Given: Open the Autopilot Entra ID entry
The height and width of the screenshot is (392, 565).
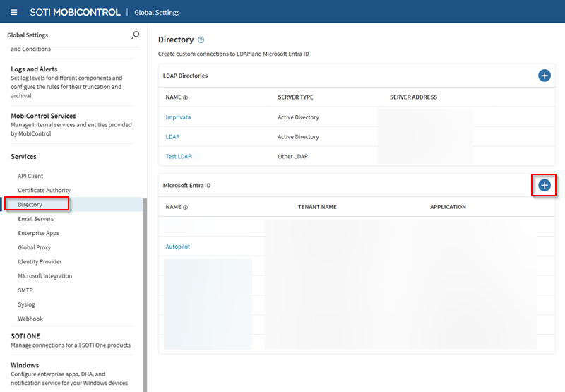Looking at the screenshot, I should (178, 247).
